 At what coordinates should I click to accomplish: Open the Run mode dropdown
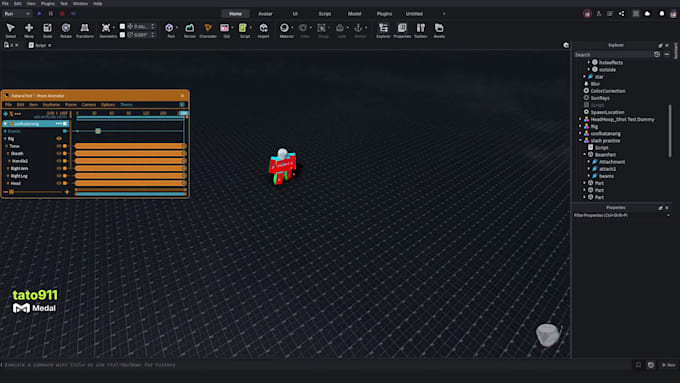click(x=17, y=14)
